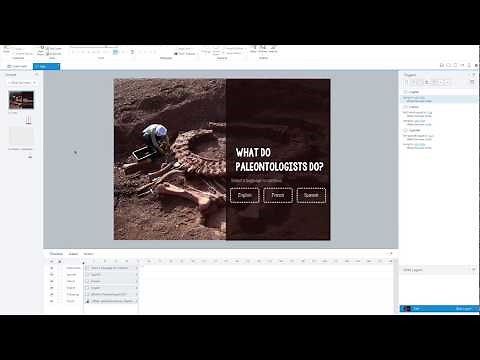Select the "Select a language to continue" timeline bar

pos(111,268)
